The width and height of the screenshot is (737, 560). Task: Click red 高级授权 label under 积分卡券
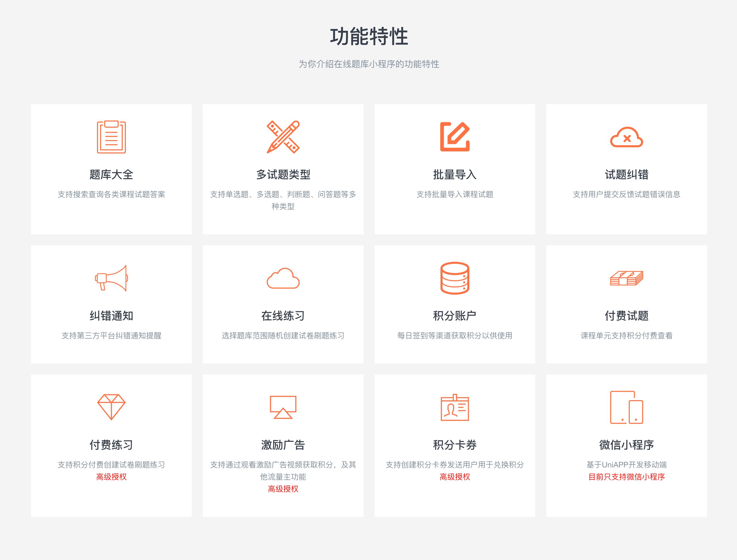pyautogui.click(x=455, y=477)
